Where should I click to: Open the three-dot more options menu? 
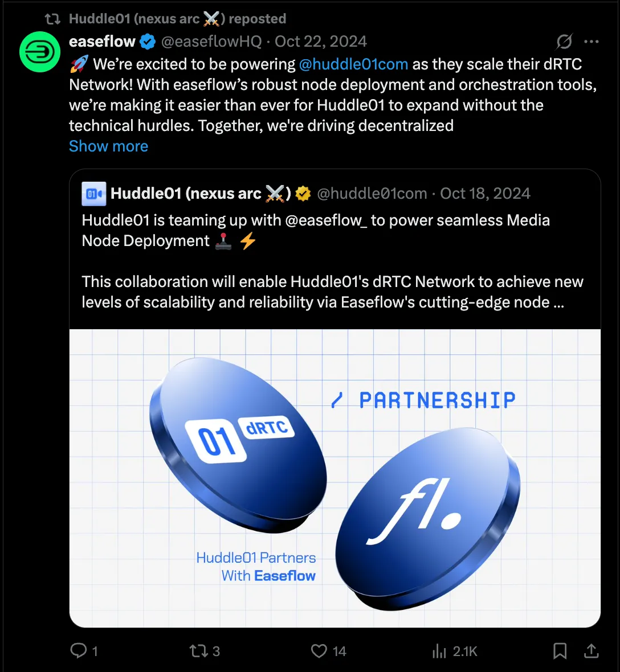(x=592, y=42)
